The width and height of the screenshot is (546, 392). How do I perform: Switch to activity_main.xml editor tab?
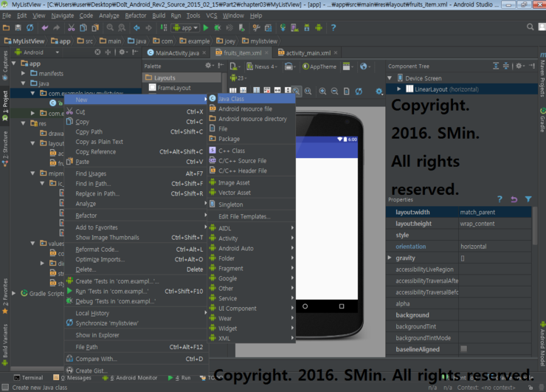pos(308,53)
